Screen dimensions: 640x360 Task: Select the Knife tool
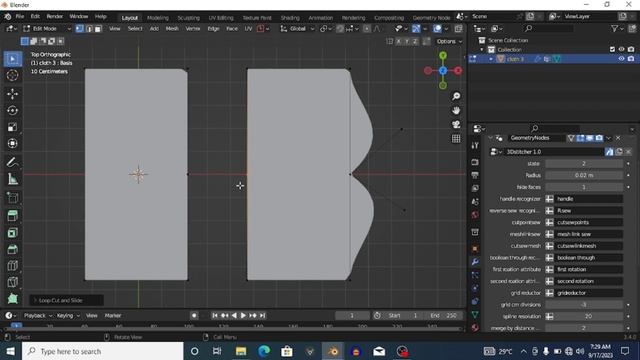[13, 282]
